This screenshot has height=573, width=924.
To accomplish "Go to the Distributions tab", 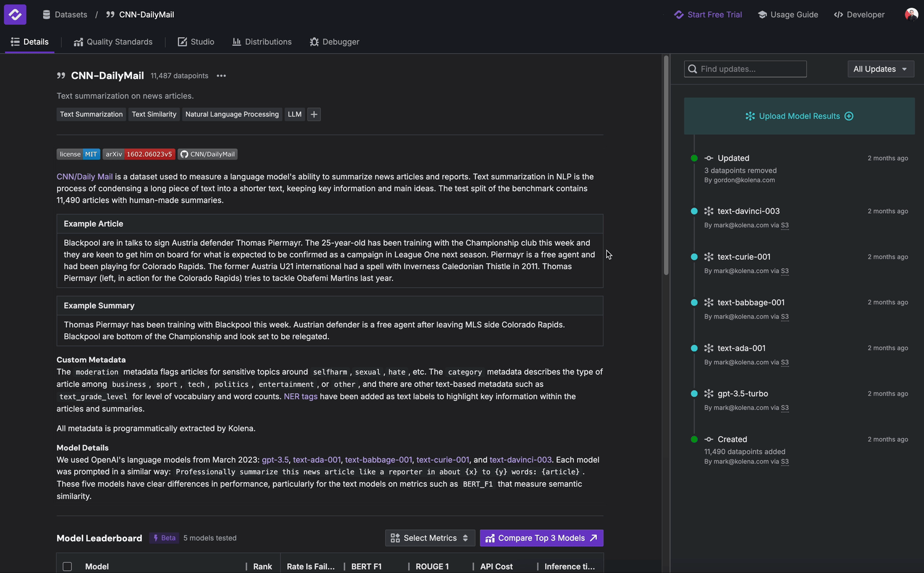I will coord(262,42).
